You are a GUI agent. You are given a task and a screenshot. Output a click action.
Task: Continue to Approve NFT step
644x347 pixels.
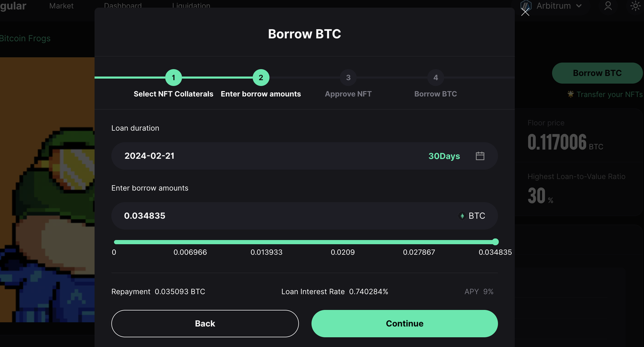point(405,323)
